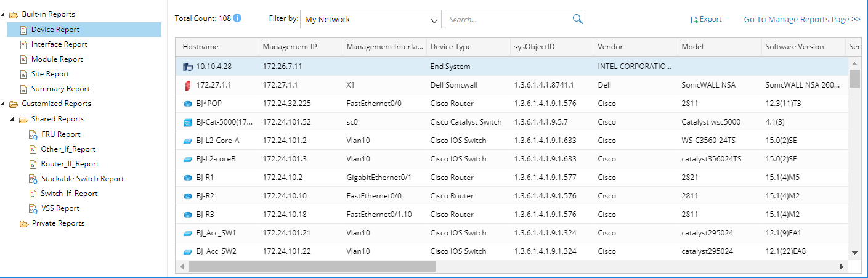Click the Export button

(x=710, y=19)
